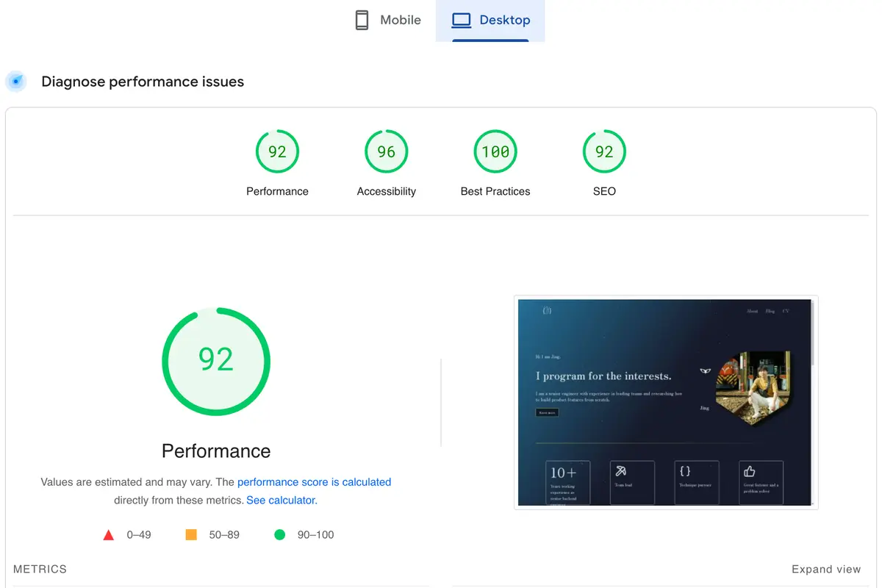Open the 'See calculator' link

click(x=281, y=500)
